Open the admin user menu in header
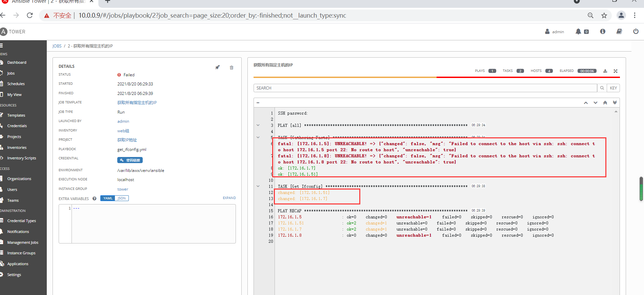 tap(555, 32)
